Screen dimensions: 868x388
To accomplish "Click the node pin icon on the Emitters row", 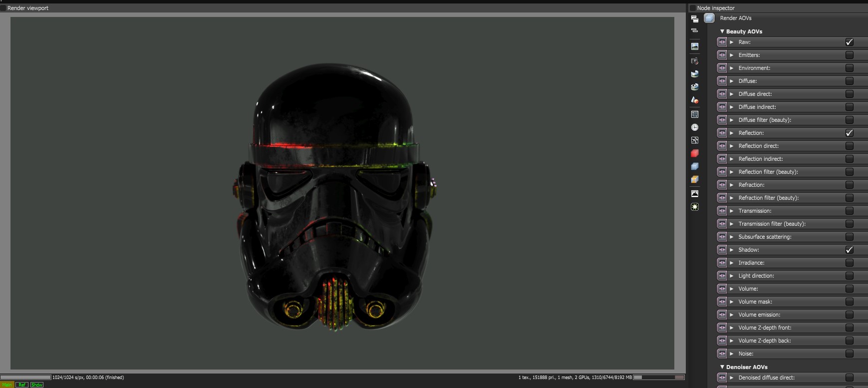I will (x=722, y=55).
